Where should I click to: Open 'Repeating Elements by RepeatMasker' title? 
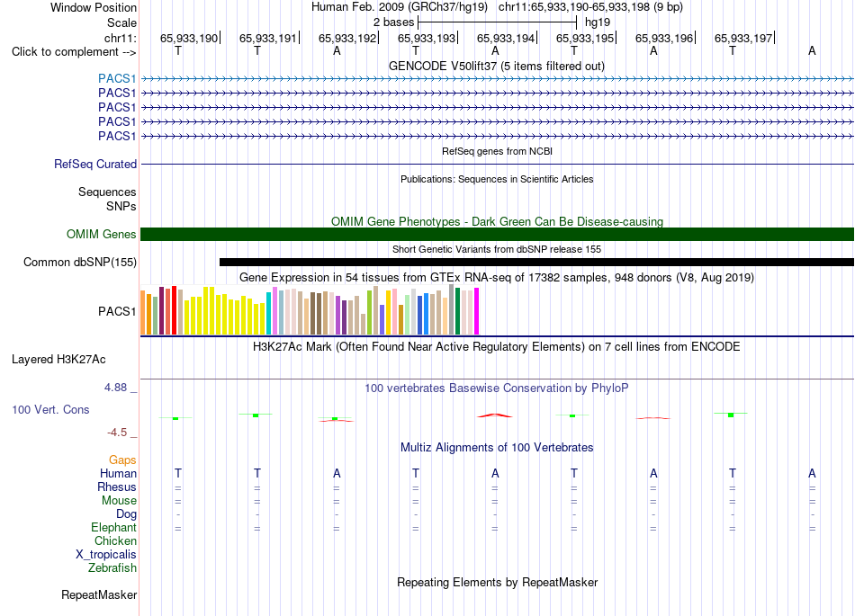pos(497,583)
